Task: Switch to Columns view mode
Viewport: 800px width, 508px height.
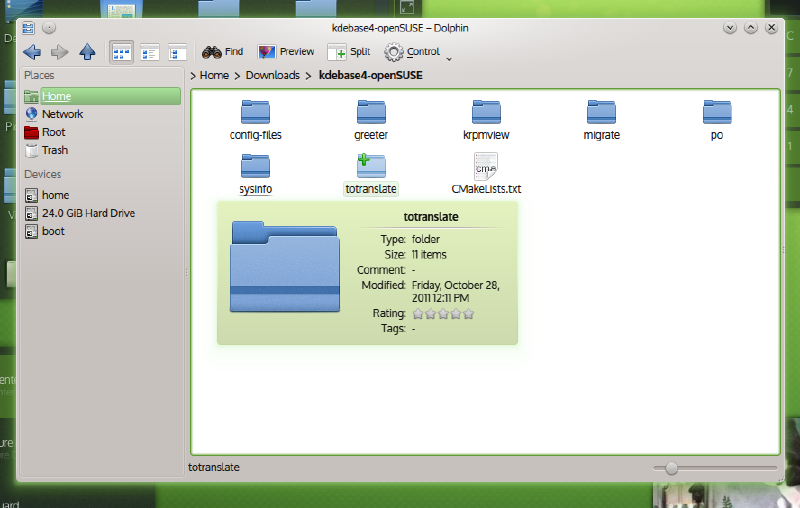Action: pos(177,52)
